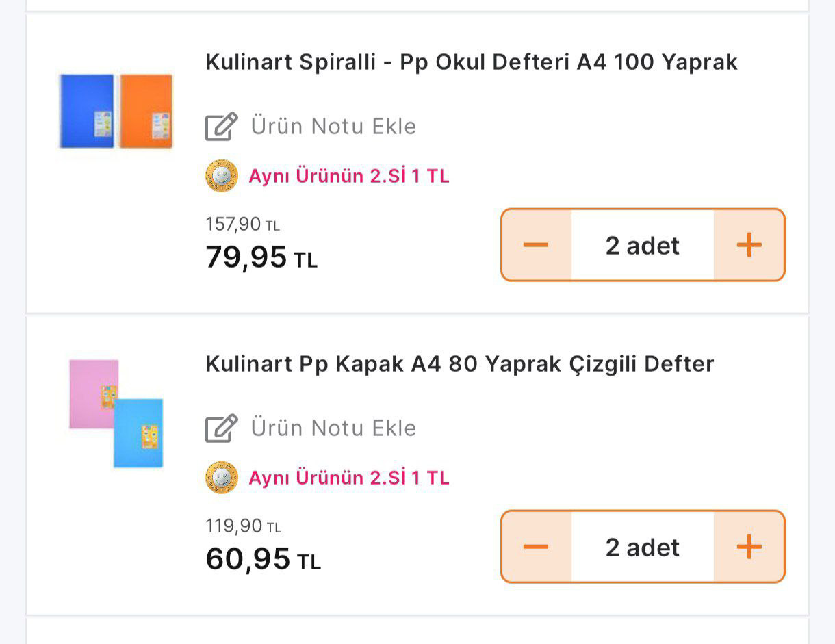The width and height of the screenshot is (835, 644).
Task: Open the Aynı Ürünün 2.Sİ 1 TL offer on second item
Action: click(349, 478)
